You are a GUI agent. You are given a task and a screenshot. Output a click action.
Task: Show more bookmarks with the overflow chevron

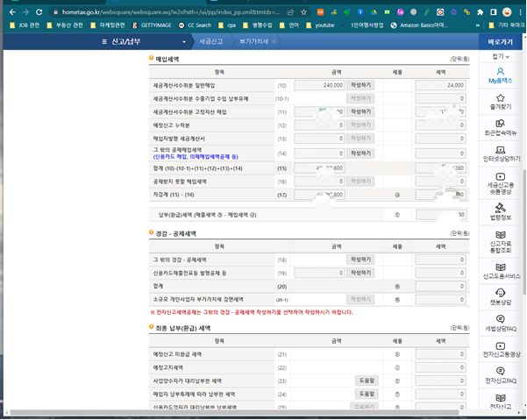(478, 25)
